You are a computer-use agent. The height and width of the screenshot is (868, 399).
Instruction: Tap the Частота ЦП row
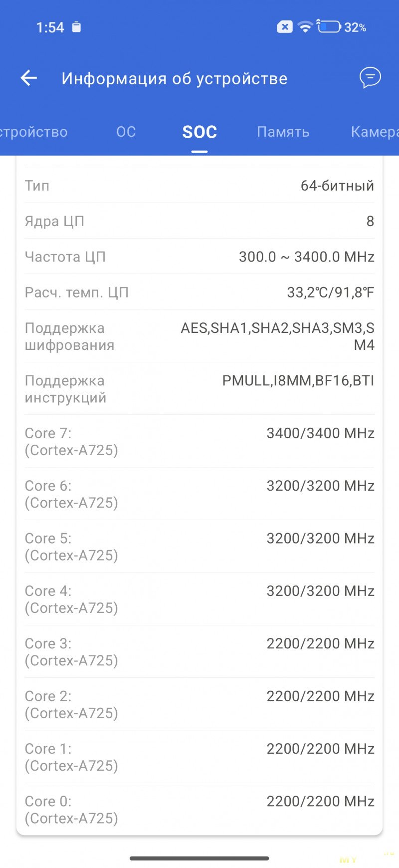click(x=199, y=257)
